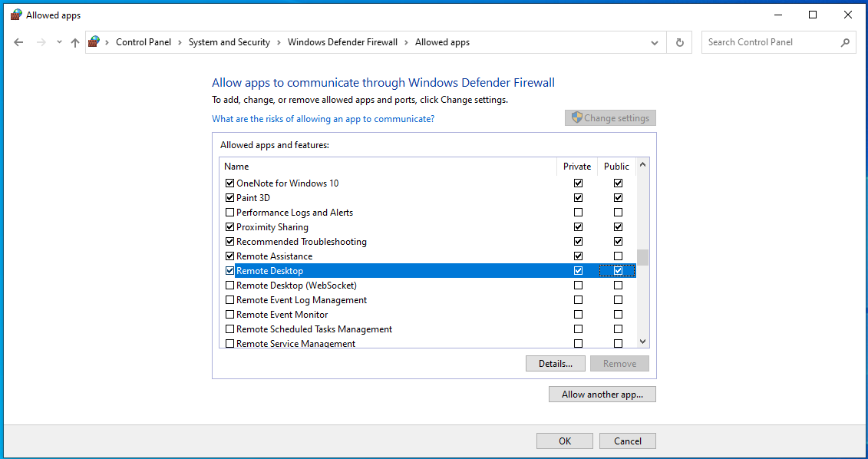Enable Performance Logs and Alerts Private checkbox
This screenshot has height=459, width=868.
pyautogui.click(x=579, y=213)
